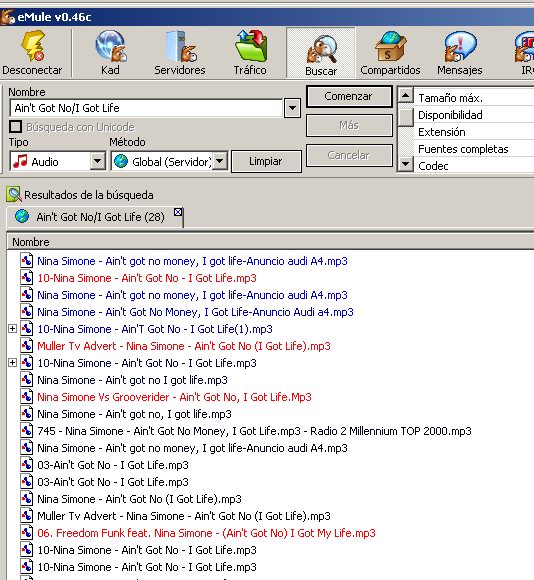This screenshot has height=580, width=534.
Task: Switch to the Ain't Got No/I Got Life (28) tab
Action: point(95,217)
